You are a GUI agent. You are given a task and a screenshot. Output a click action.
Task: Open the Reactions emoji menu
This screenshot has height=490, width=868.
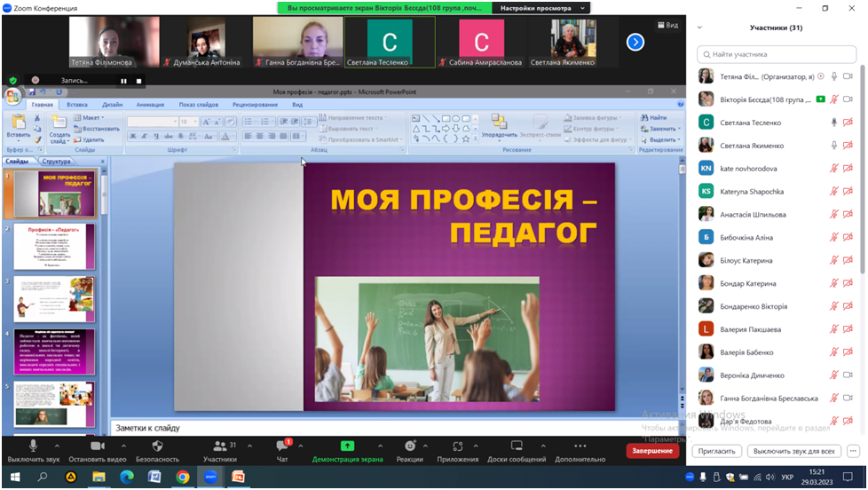click(x=409, y=446)
